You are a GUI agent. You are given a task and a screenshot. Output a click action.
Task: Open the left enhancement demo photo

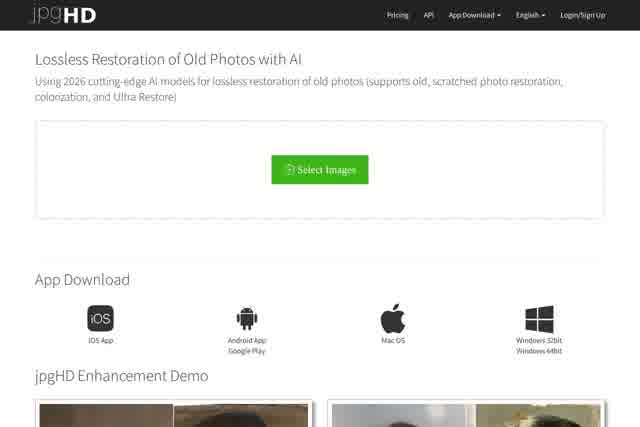174,415
